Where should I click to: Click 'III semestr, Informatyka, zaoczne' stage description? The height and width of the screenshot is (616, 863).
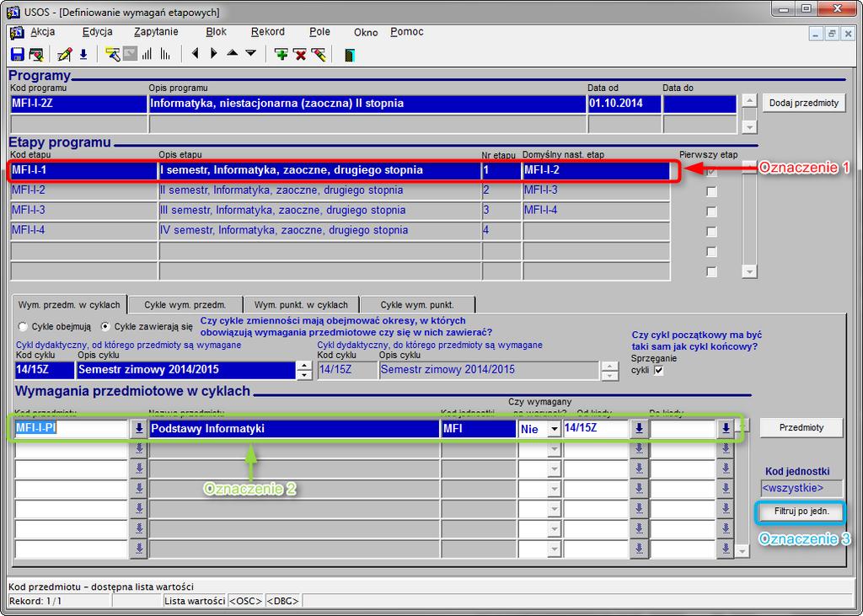pyautogui.click(x=319, y=211)
